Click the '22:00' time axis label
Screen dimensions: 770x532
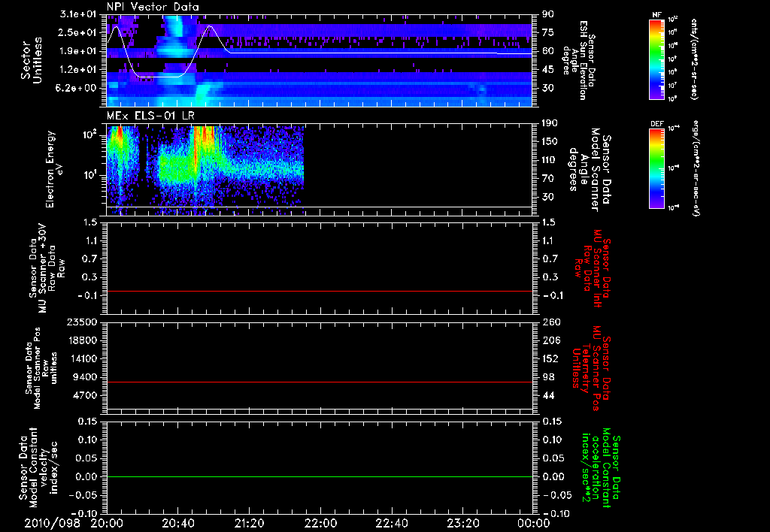tap(321, 524)
